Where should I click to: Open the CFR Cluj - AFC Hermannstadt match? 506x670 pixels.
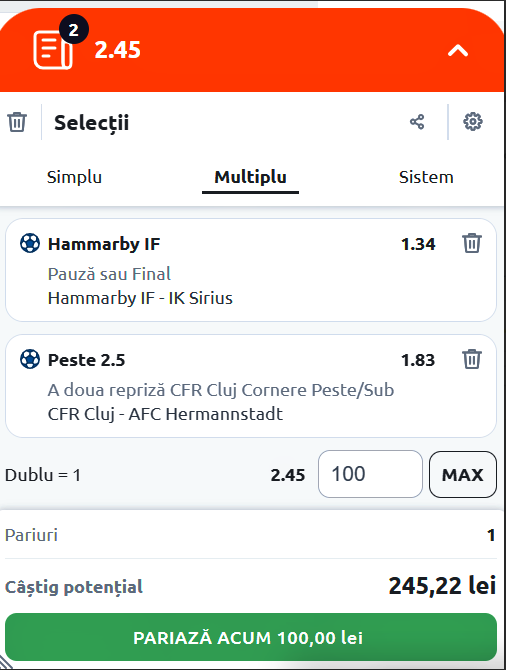165,414
